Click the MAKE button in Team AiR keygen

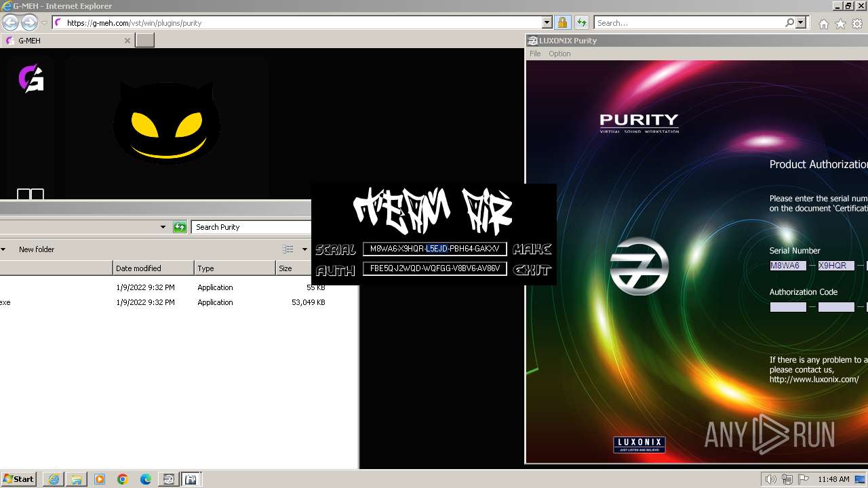coord(532,249)
